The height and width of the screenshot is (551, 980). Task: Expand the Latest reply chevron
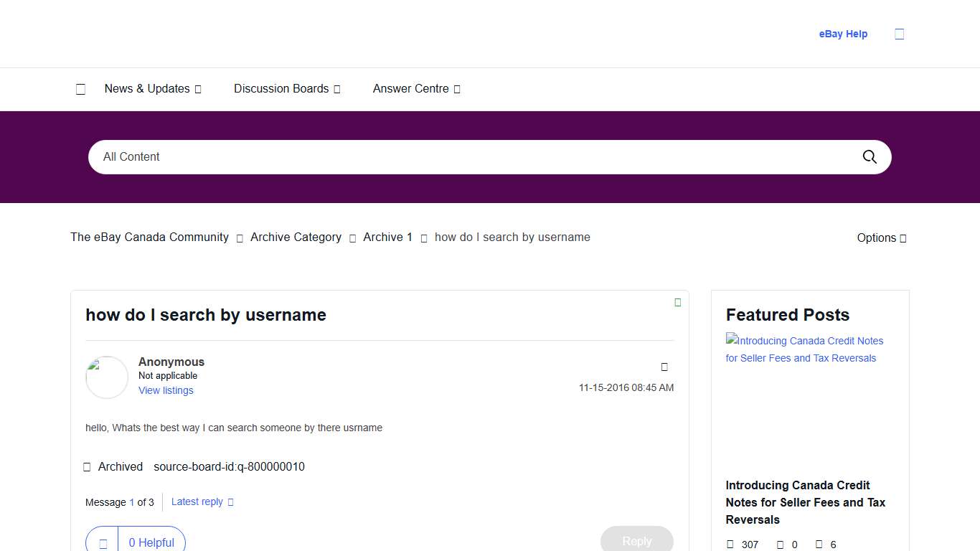[x=231, y=502]
